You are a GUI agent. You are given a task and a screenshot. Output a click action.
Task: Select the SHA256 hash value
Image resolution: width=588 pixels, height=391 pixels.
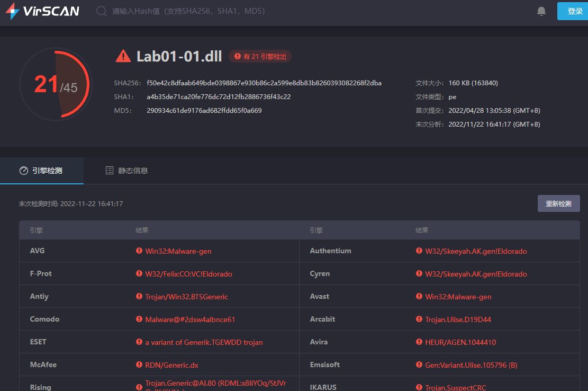coord(264,83)
